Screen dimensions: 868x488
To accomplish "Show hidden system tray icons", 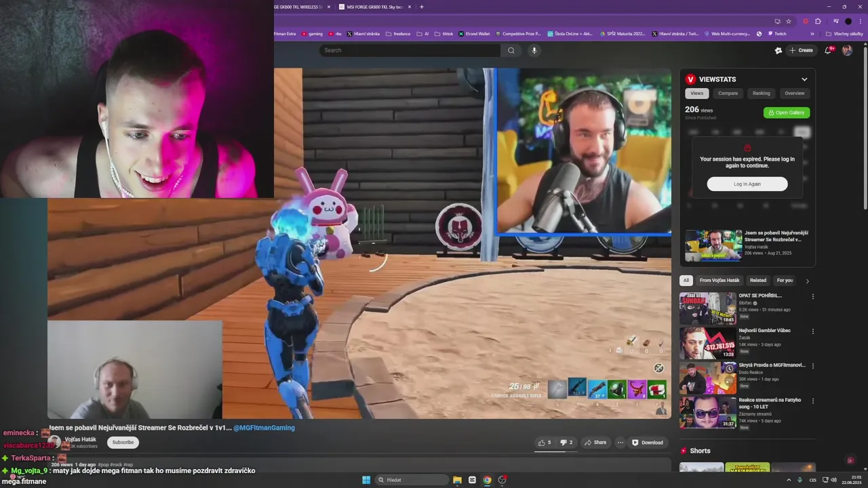I will (x=789, y=480).
